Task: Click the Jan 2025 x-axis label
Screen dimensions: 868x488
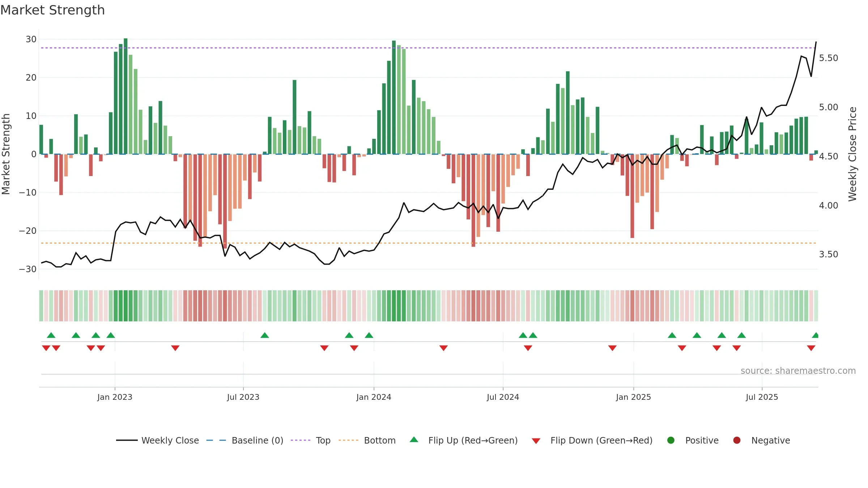Action: [633, 397]
